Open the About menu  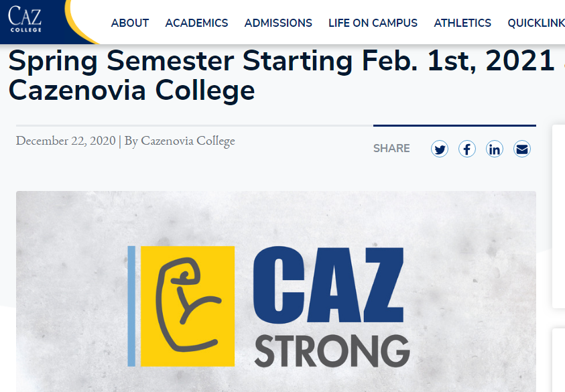coord(130,23)
